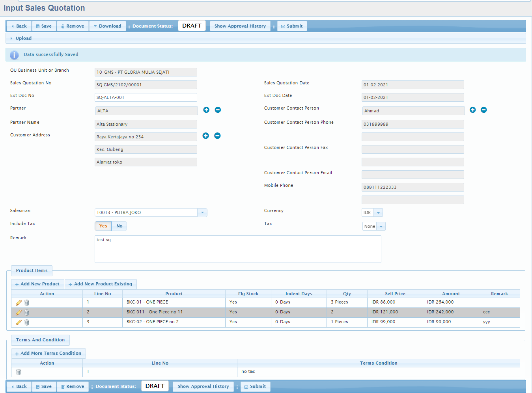This screenshot has height=393, width=532.
Task: Click Add New Product Existing
Action: click(x=101, y=284)
